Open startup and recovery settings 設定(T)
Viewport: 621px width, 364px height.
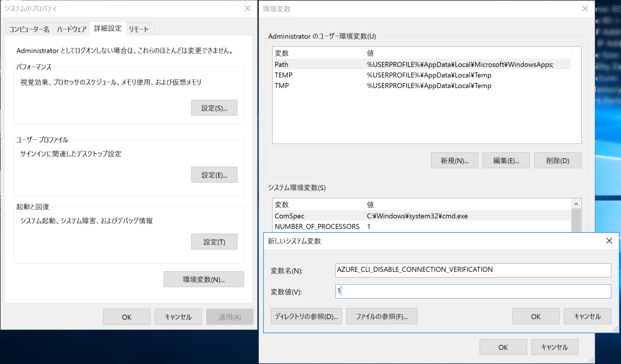(214, 241)
